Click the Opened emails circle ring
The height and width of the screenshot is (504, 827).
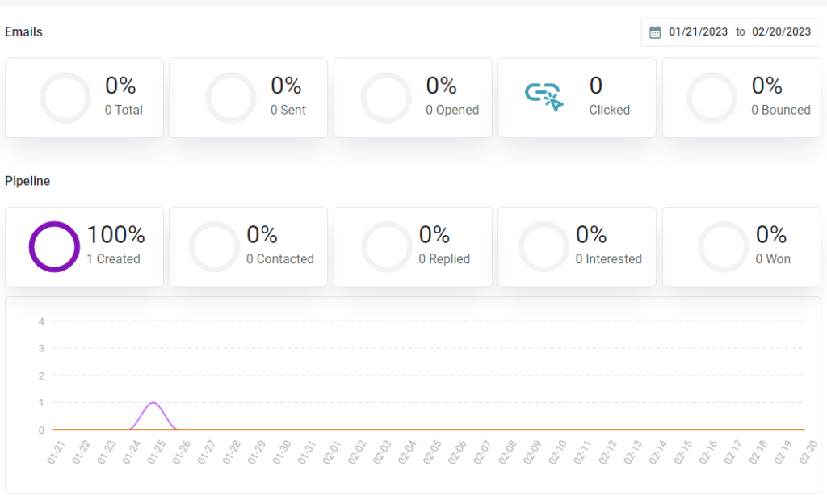(386, 98)
